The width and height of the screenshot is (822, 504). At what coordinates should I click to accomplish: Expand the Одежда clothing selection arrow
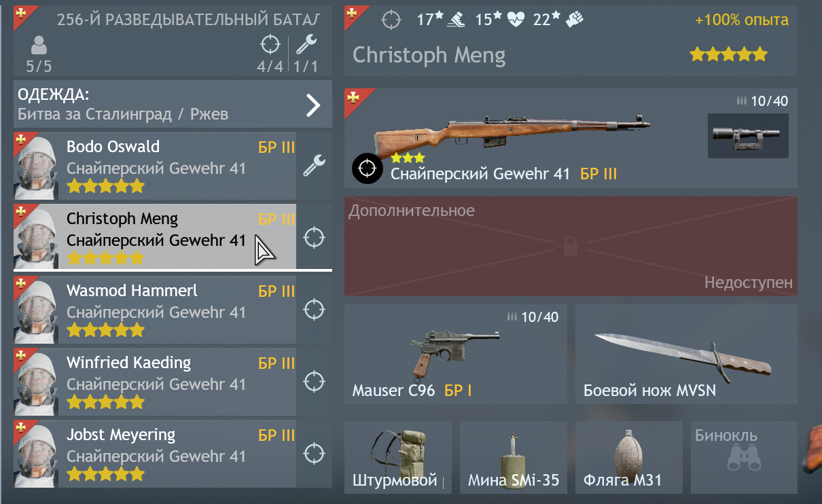312,105
